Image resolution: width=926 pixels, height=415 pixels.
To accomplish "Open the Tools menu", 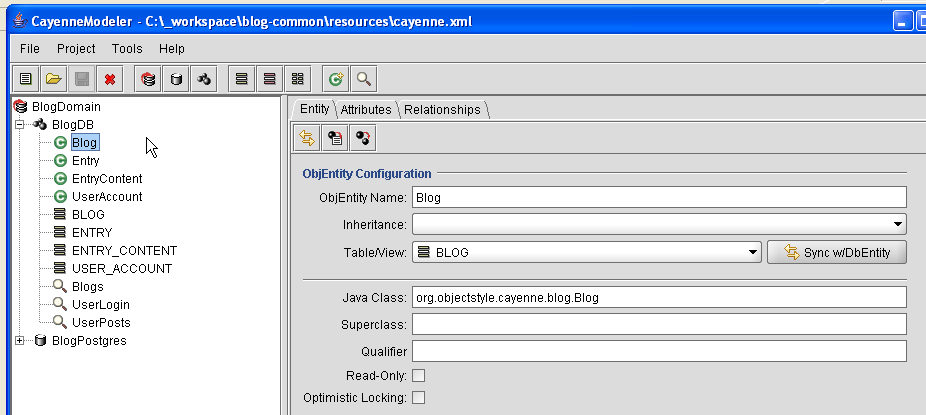I will click(127, 48).
